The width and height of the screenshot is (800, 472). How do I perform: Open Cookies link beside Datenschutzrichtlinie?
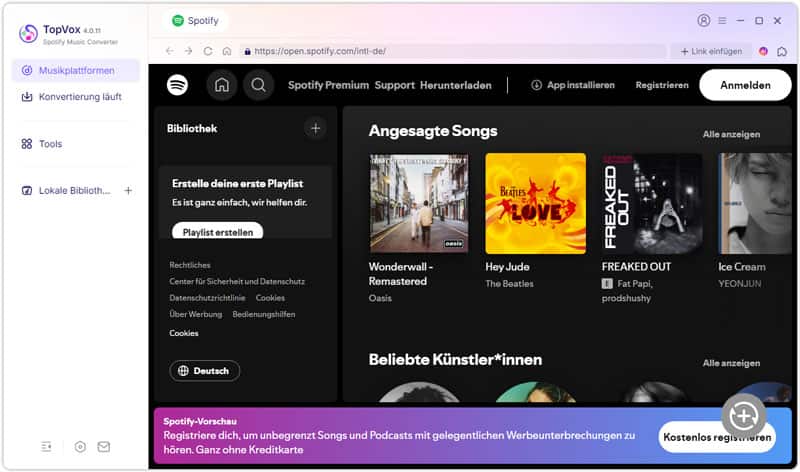point(270,297)
